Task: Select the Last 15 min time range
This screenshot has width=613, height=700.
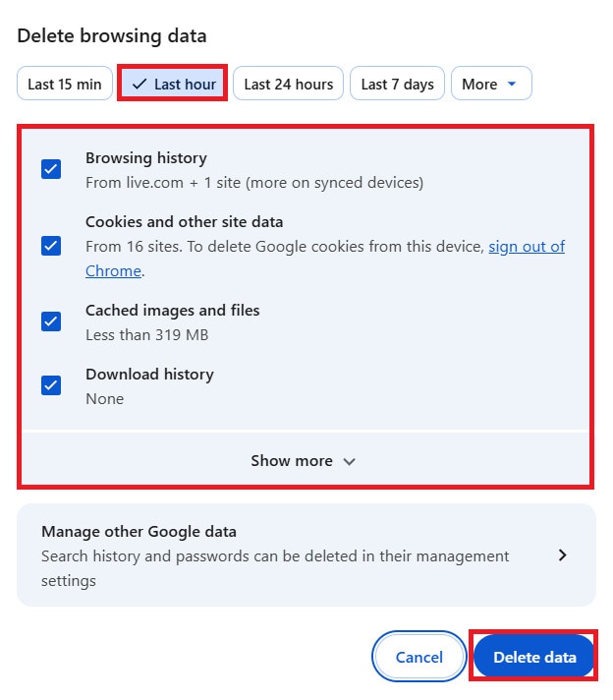Action: (x=65, y=84)
